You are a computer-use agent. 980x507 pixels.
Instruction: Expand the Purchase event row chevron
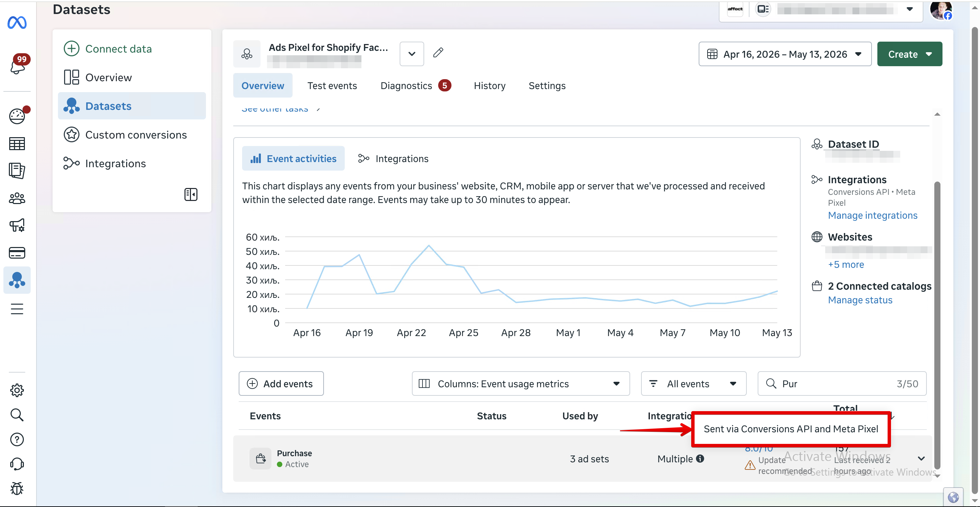pos(921,458)
